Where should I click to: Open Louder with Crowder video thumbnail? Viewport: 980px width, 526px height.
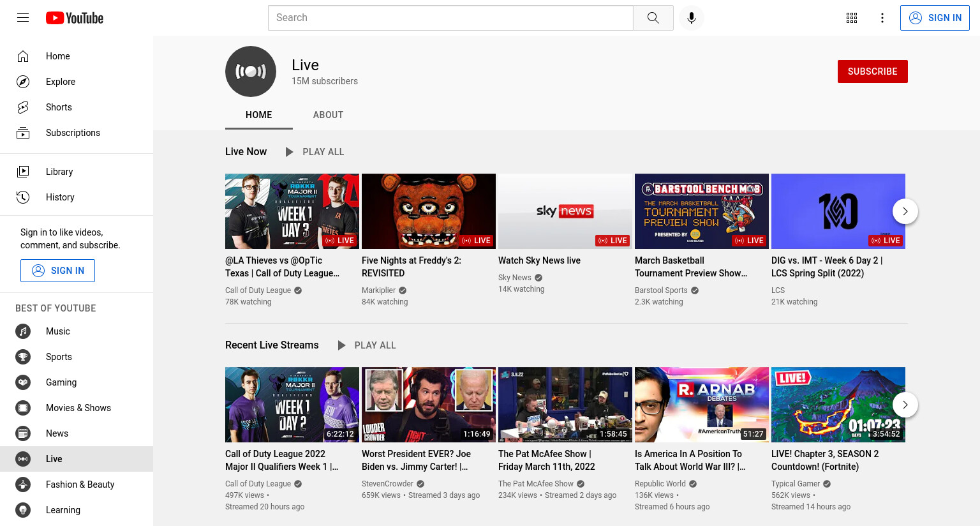pyautogui.click(x=429, y=405)
